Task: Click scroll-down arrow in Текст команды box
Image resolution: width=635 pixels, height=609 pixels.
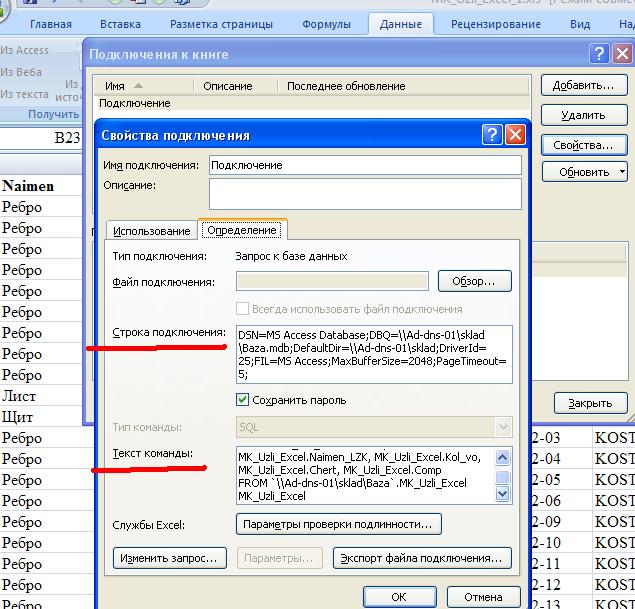Action: (503, 493)
